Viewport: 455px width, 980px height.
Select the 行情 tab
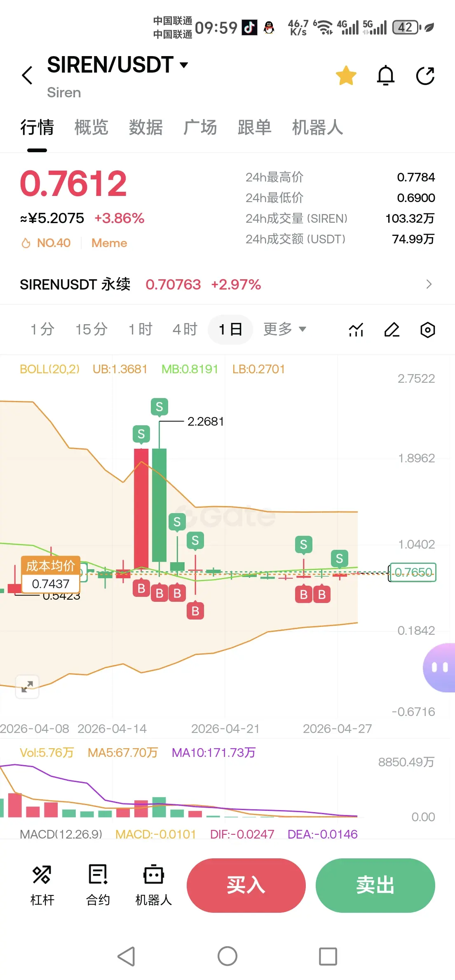(37, 127)
